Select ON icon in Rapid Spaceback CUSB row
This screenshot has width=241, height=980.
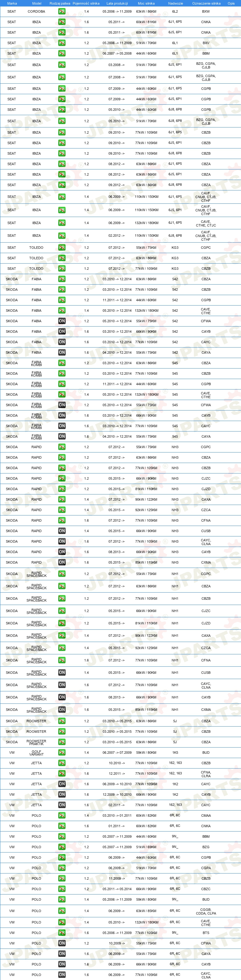pos(62,673)
